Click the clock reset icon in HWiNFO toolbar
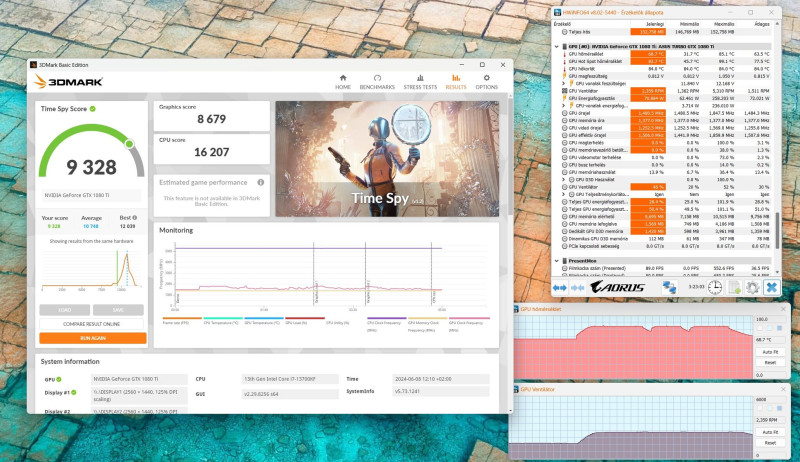Viewport: 800px width, 462px height. (715, 287)
